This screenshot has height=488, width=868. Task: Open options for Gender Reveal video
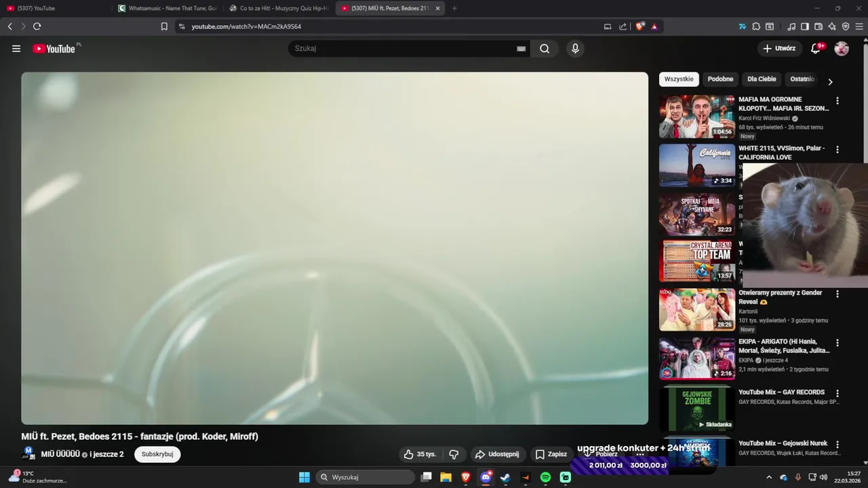837,294
